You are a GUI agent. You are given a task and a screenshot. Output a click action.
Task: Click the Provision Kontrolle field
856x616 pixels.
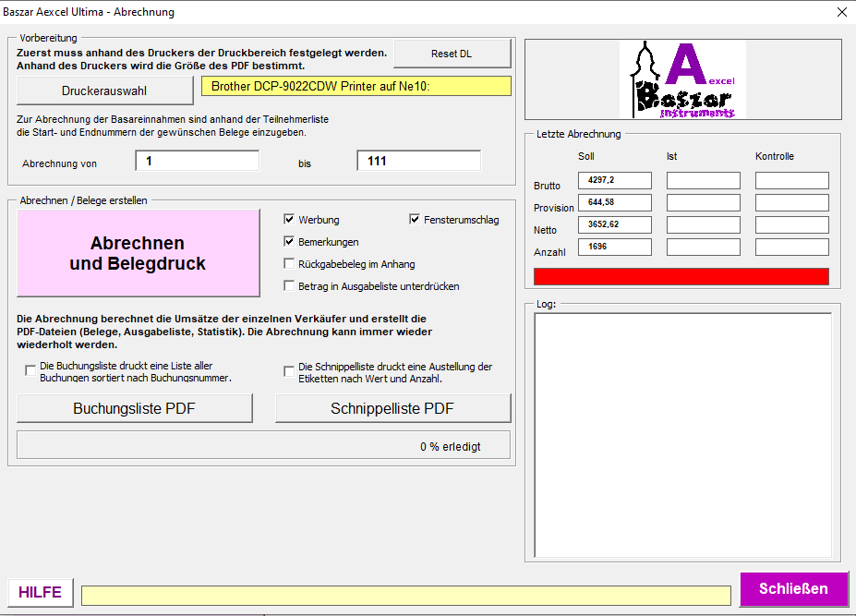792,202
